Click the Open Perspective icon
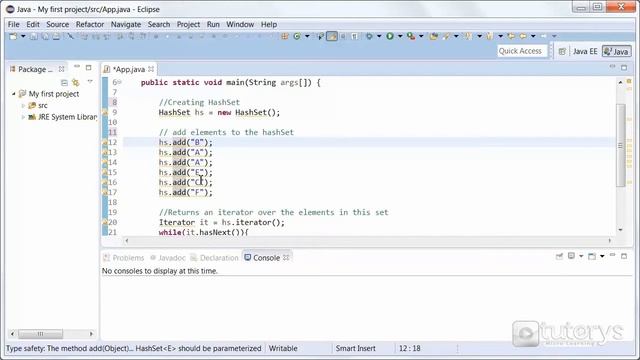 coord(562,51)
